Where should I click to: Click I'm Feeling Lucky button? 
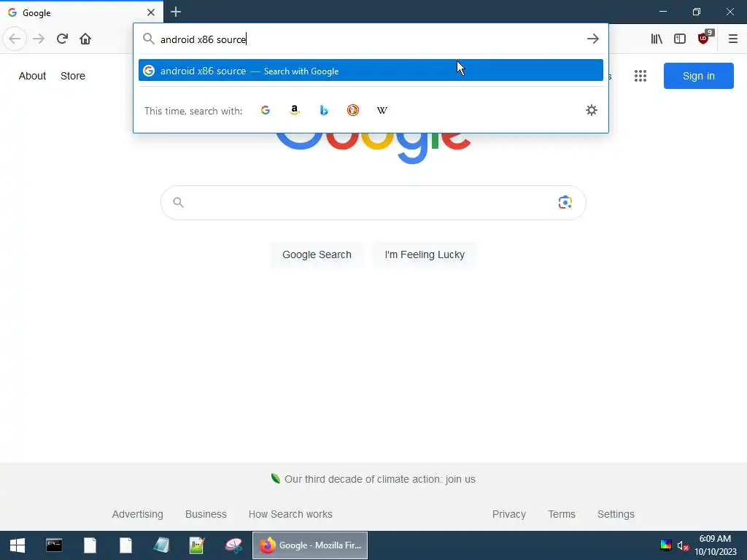[425, 254]
